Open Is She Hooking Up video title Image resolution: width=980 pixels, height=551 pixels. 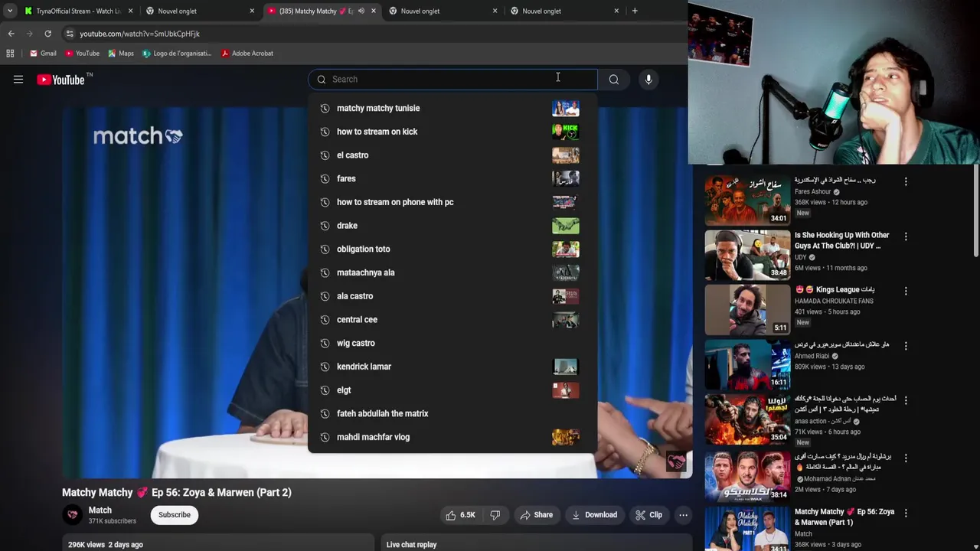[x=841, y=240]
